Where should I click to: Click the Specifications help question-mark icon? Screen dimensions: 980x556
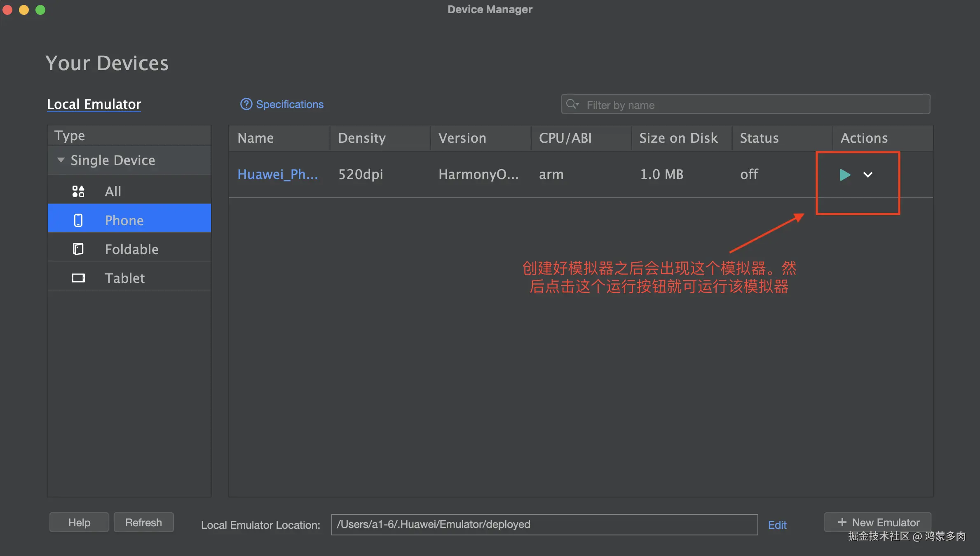pos(246,104)
